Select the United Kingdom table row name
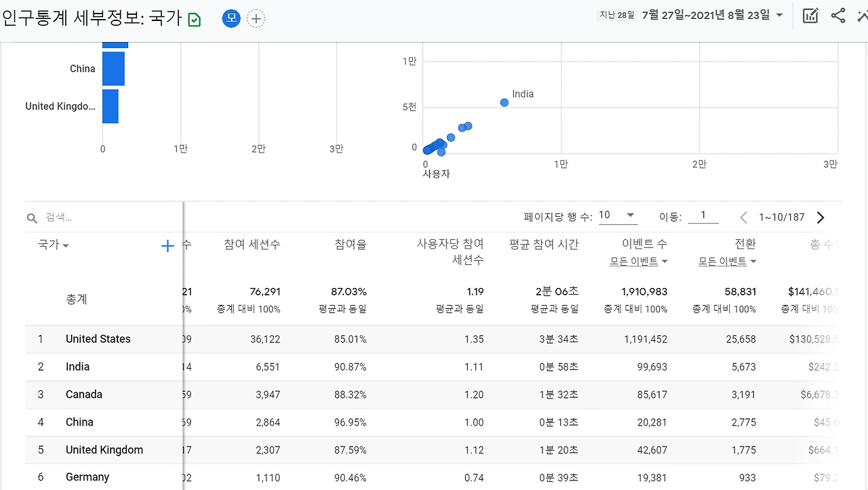 (x=104, y=450)
